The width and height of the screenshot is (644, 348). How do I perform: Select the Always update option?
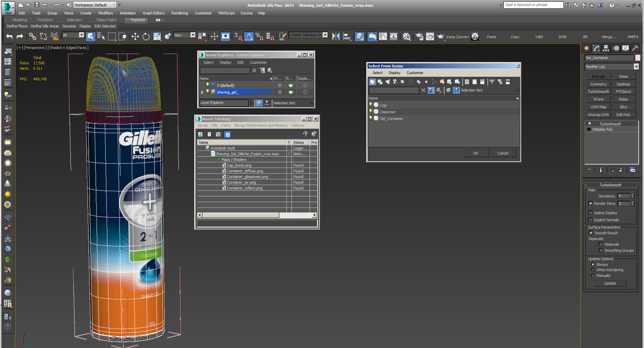click(593, 264)
